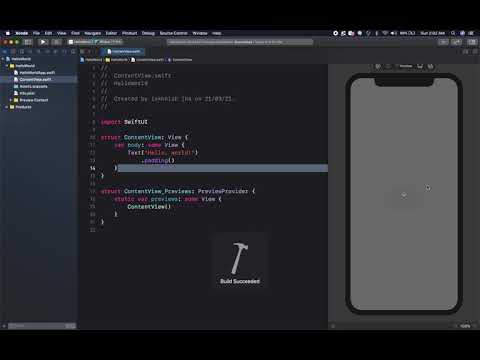The image size is (480, 360).
Task: Click ContentView.swift in breadcrumb bar
Action: 148,60
